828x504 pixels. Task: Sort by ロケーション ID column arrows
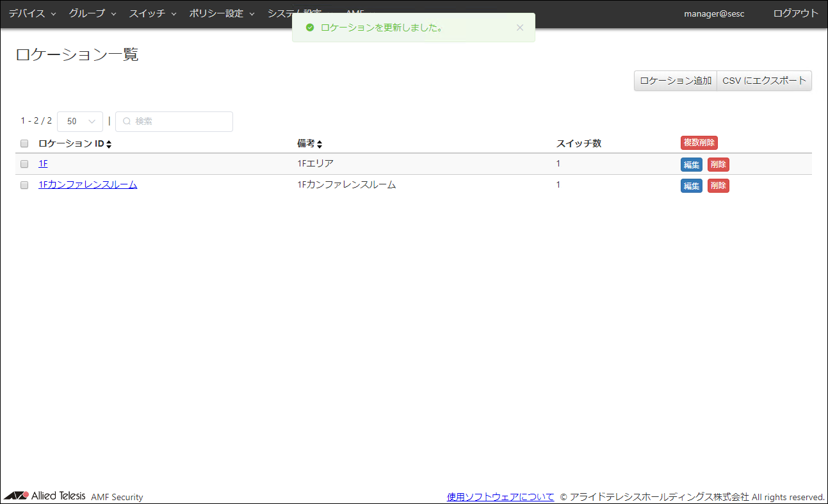[x=109, y=144]
